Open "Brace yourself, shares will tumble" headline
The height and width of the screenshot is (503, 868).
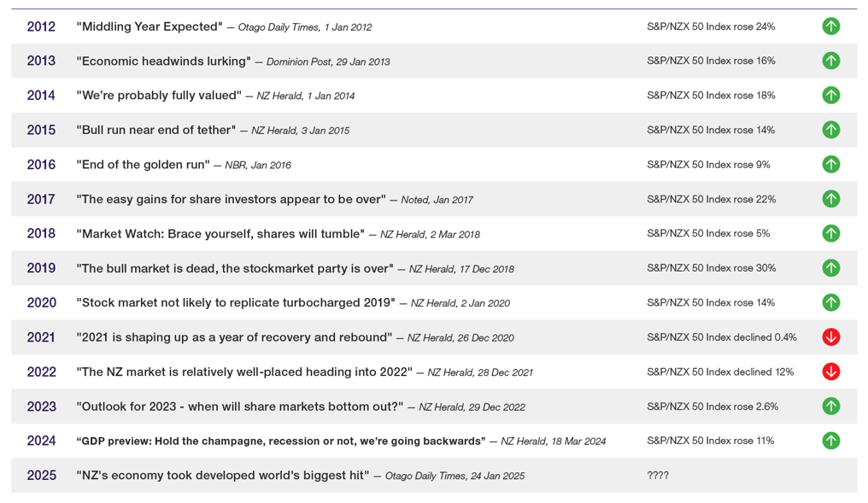(x=222, y=234)
